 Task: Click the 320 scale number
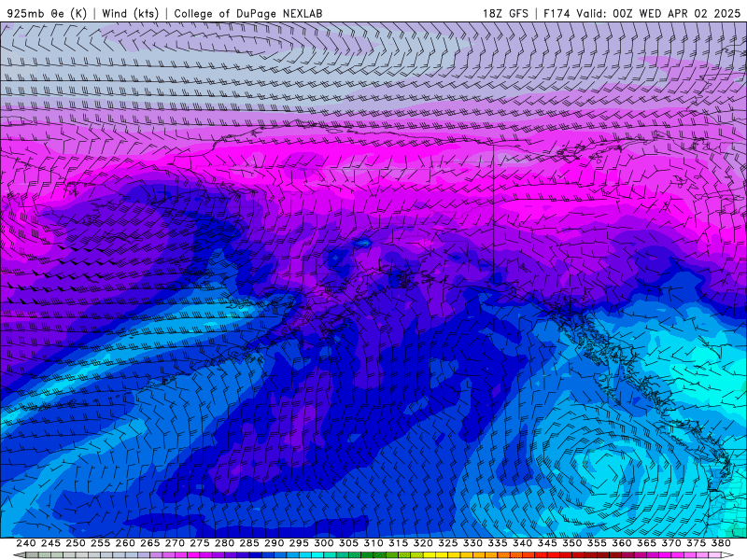pos(423,543)
